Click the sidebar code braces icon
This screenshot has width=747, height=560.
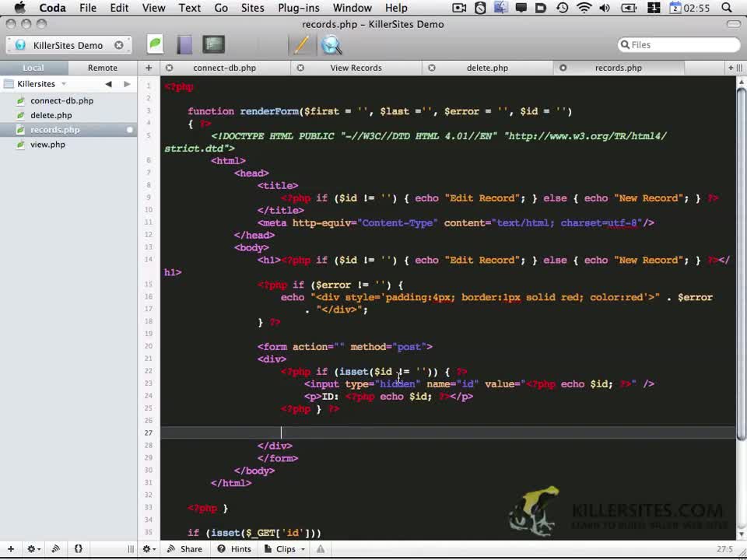point(79,549)
